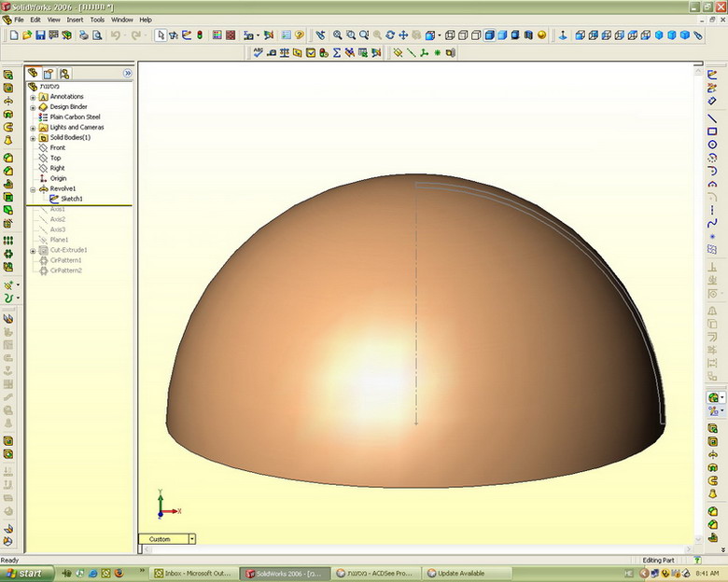Open the Tools menu
728x582 pixels.
click(x=97, y=20)
